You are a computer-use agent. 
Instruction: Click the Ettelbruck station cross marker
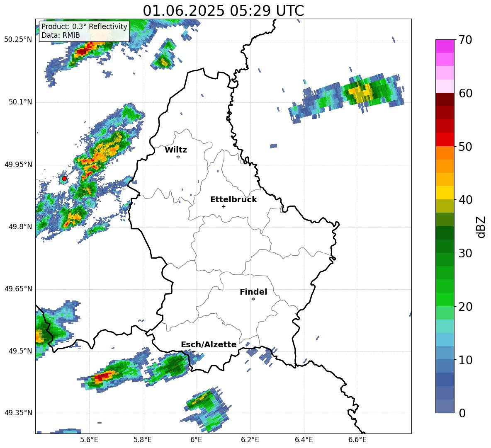[x=224, y=206]
